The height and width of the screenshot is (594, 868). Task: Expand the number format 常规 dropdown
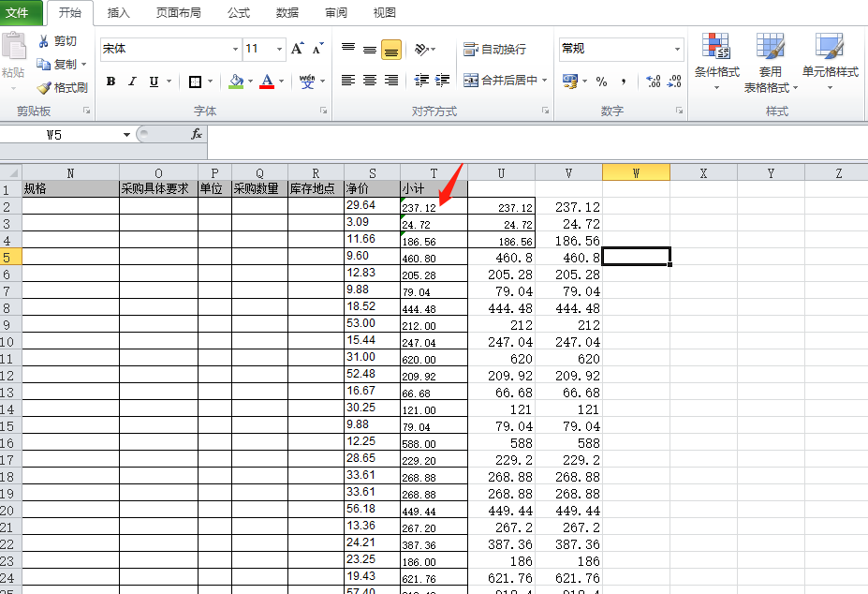coord(677,49)
